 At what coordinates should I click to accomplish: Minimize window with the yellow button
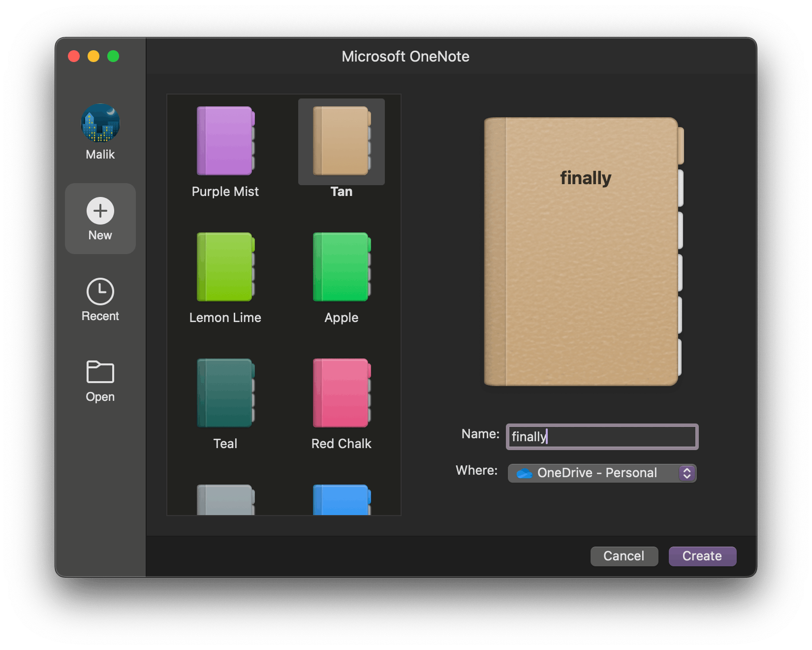(94, 56)
